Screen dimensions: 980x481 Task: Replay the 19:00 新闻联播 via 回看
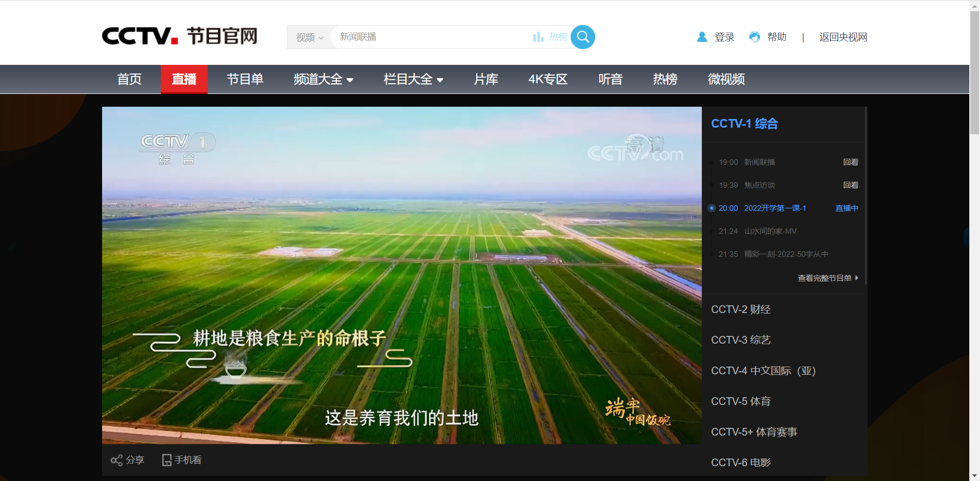pyautogui.click(x=850, y=162)
